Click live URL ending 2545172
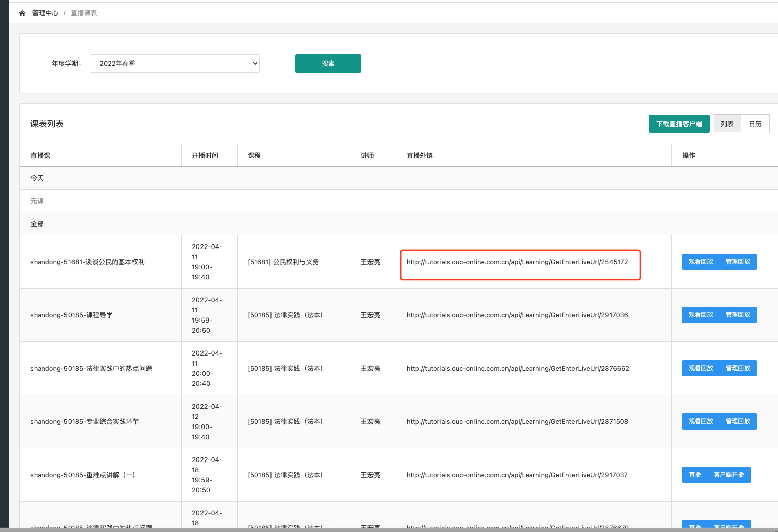 pos(517,262)
